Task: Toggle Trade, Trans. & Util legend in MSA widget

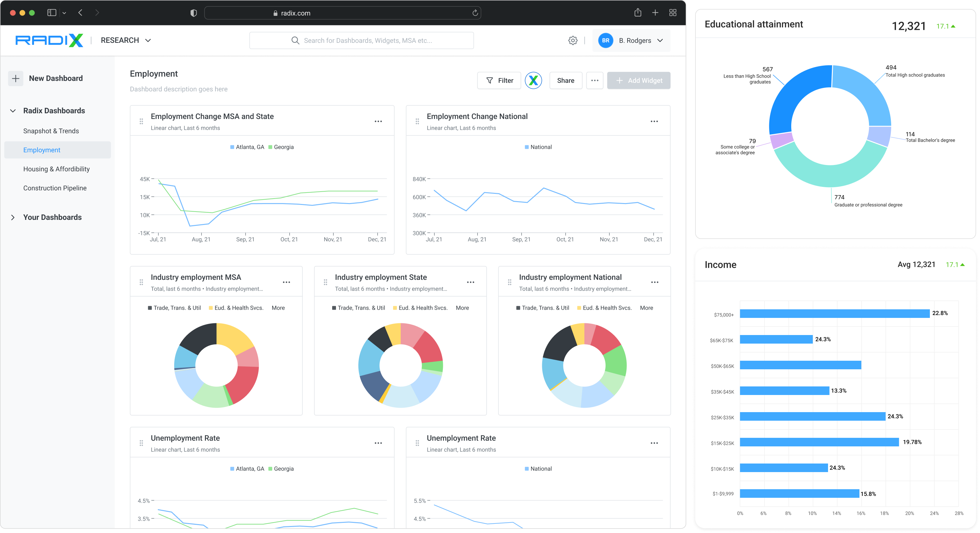Action: click(x=174, y=308)
